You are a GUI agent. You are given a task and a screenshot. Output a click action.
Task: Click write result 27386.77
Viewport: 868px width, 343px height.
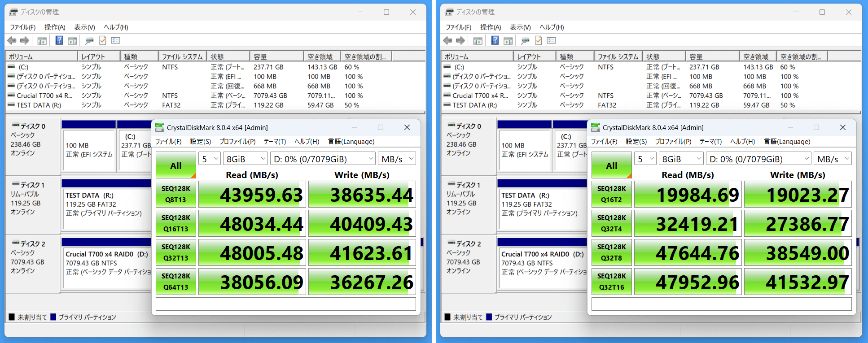coord(798,223)
